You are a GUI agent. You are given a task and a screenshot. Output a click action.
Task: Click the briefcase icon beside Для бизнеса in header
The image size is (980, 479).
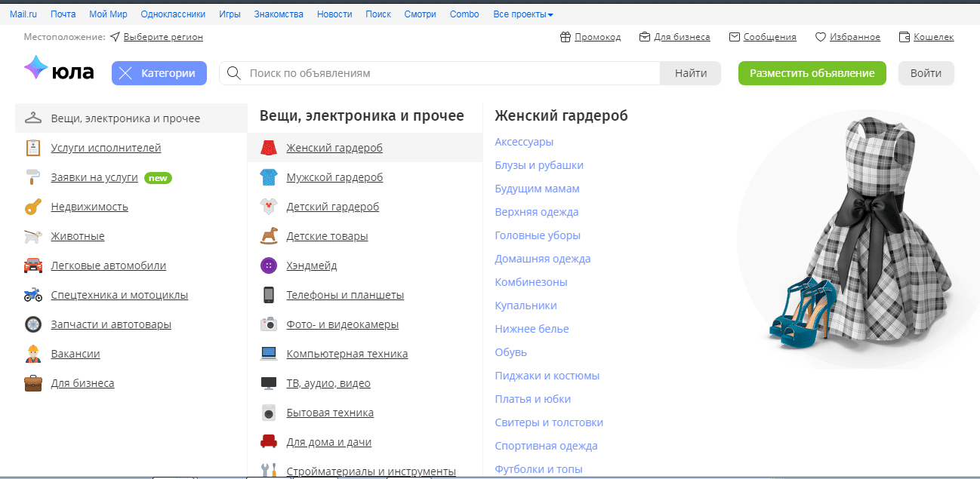(644, 37)
